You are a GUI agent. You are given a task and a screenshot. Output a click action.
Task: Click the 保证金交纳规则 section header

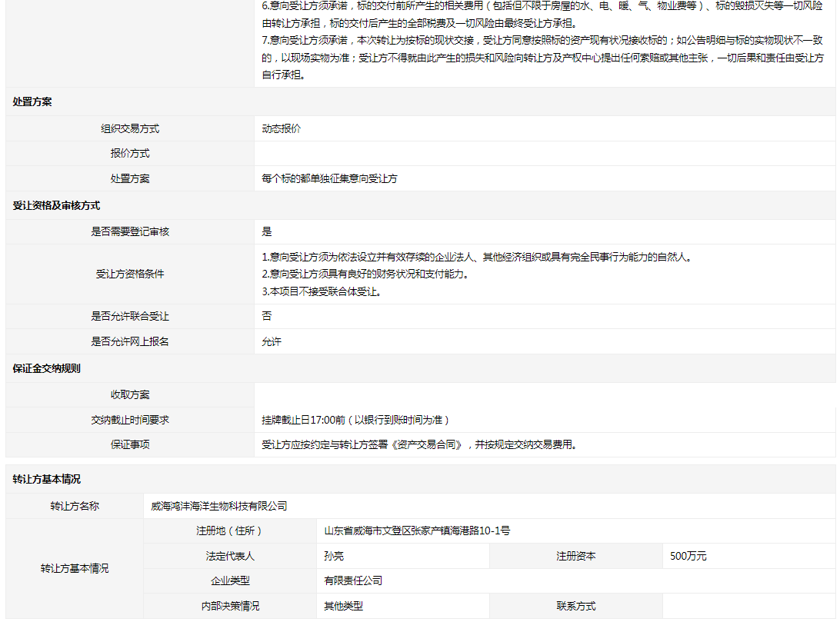tap(46, 368)
